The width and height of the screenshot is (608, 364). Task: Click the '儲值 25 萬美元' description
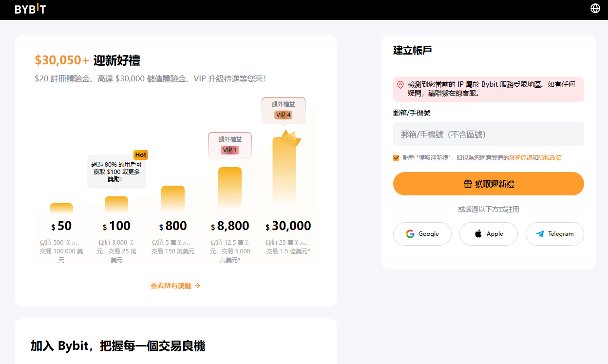288,247
